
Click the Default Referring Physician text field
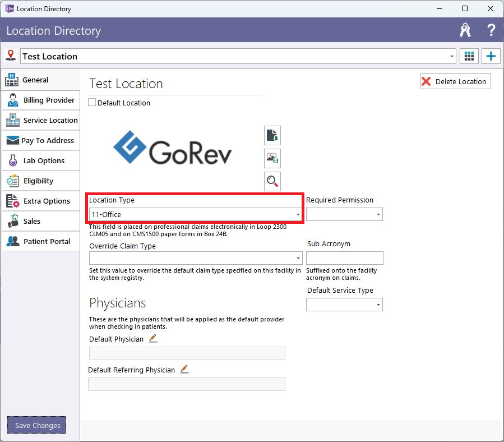pyautogui.click(x=187, y=384)
